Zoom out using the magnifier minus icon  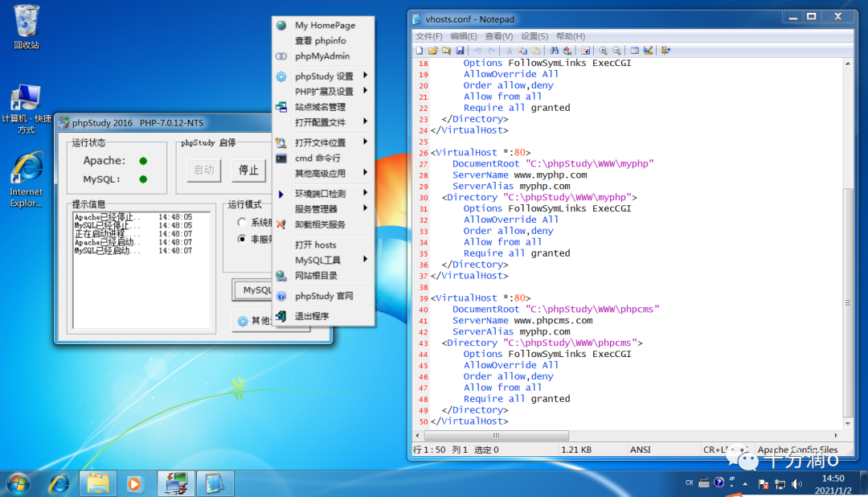(616, 51)
